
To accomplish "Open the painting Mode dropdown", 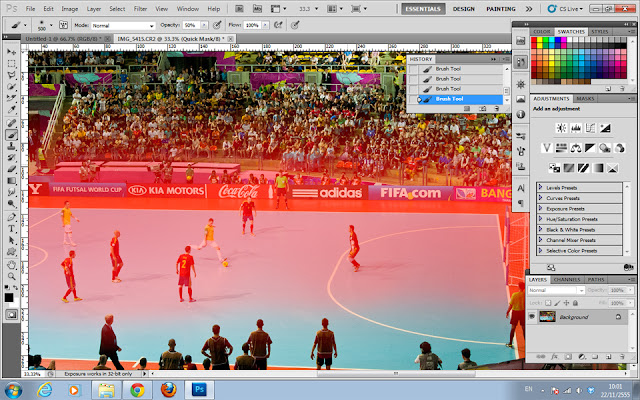I will 123,25.
